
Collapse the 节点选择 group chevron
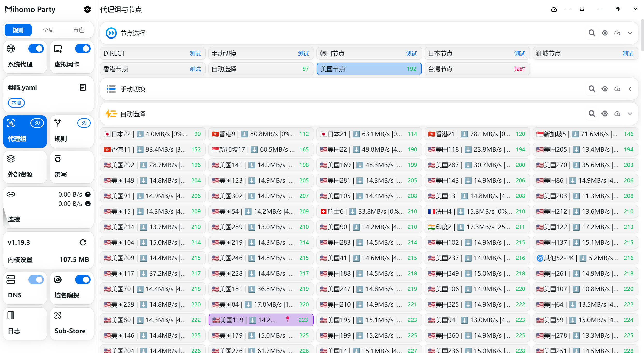[630, 33]
